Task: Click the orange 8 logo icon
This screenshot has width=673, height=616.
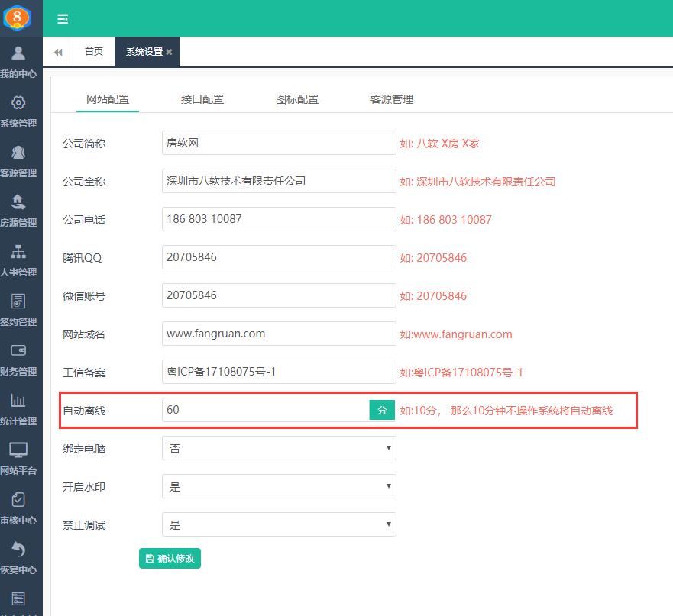Action: click(x=17, y=18)
